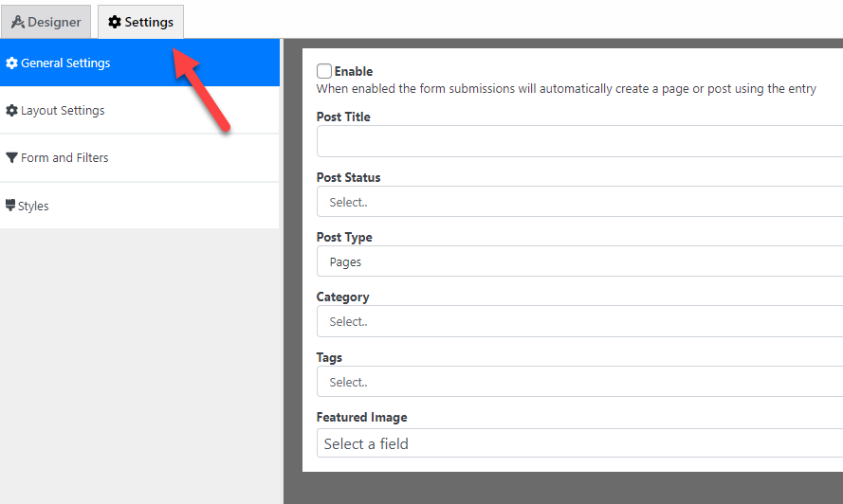Image resolution: width=843 pixels, height=504 pixels.
Task: Select General Settings in sidebar
Action: (139, 63)
